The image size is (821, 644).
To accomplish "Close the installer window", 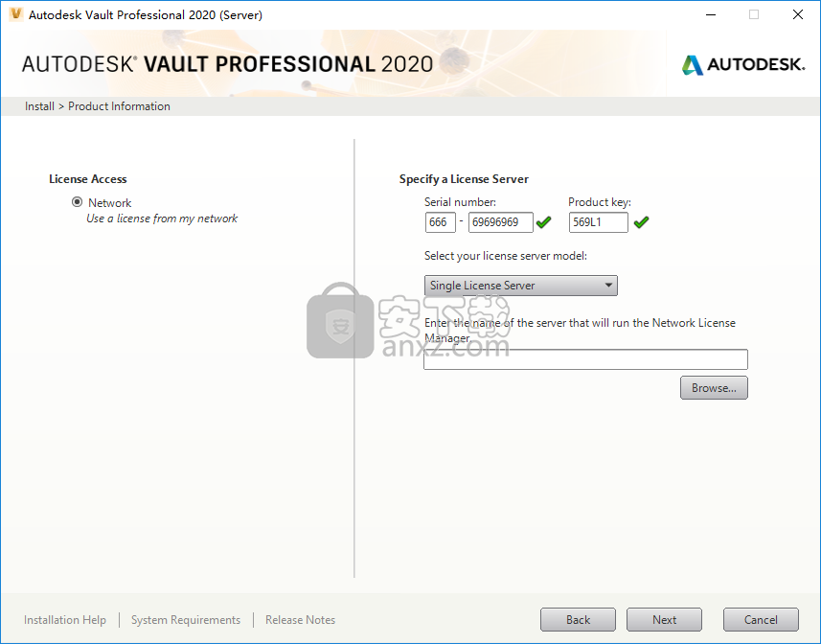I will coord(797,14).
